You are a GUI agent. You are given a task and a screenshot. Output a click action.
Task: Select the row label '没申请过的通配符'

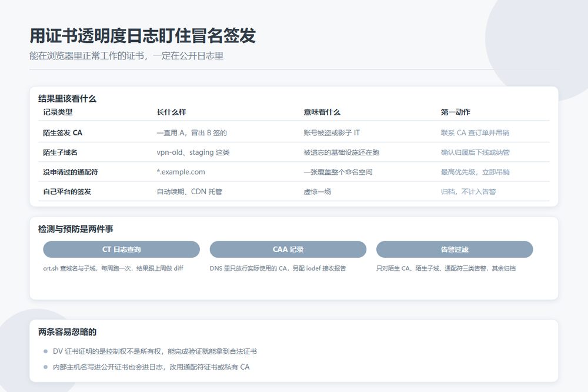point(71,172)
